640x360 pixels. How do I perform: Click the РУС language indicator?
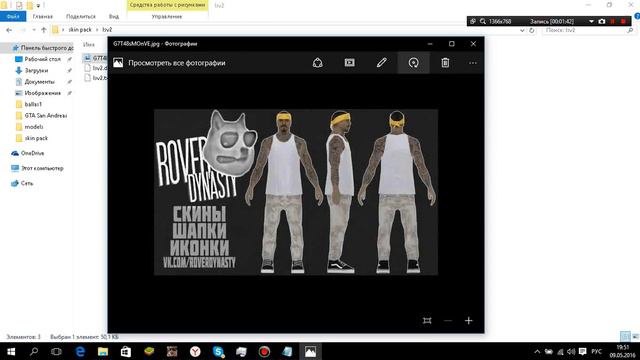pyautogui.click(x=596, y=351)
